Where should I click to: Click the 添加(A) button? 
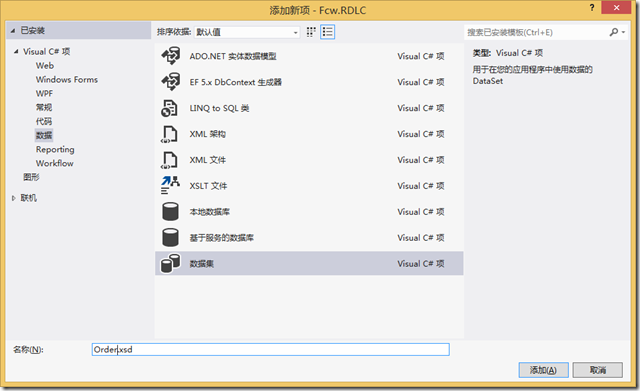[x=543, y=370]
